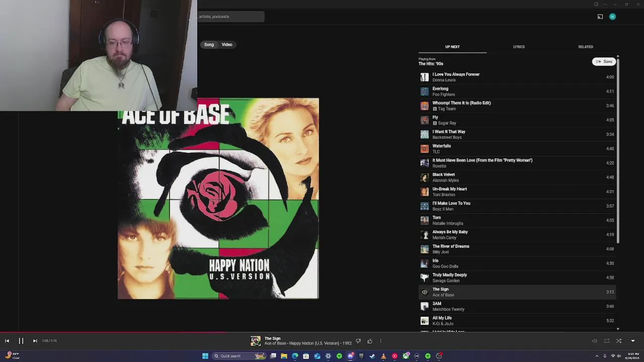Play 3AM by Matchbox Twenty

point(517,306)
